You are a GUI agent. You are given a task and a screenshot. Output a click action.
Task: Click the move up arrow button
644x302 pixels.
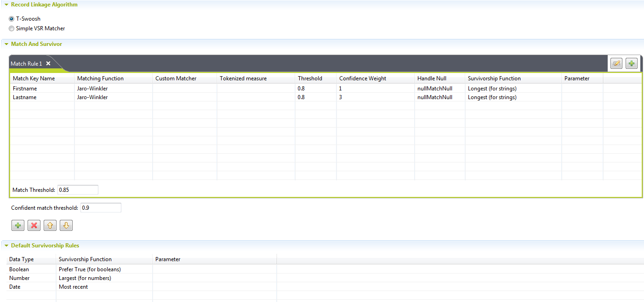click(x=50, y=225)
